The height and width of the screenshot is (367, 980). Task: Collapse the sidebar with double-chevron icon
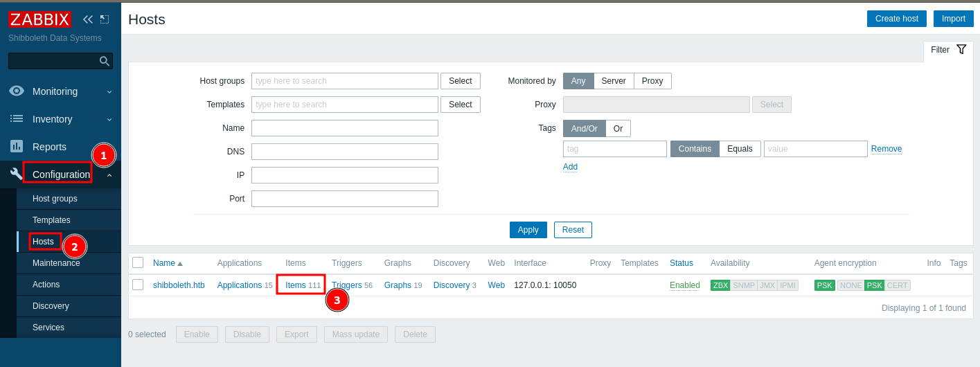87,19
